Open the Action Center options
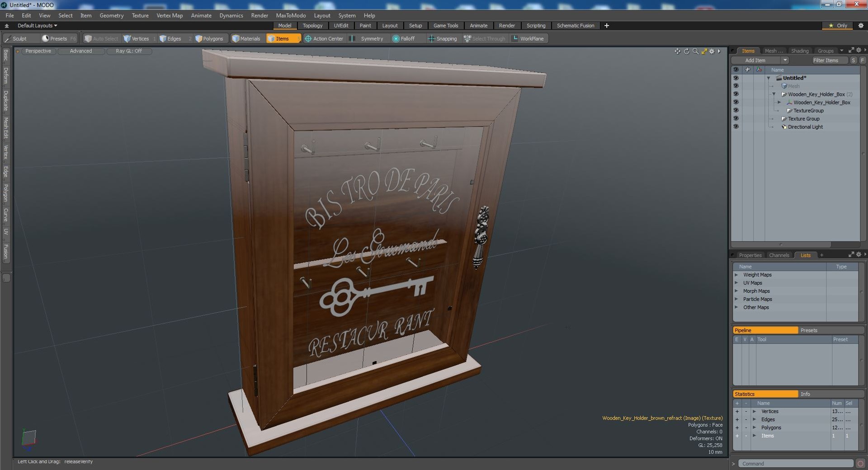 pyautogui.click(x=324, y=39)
